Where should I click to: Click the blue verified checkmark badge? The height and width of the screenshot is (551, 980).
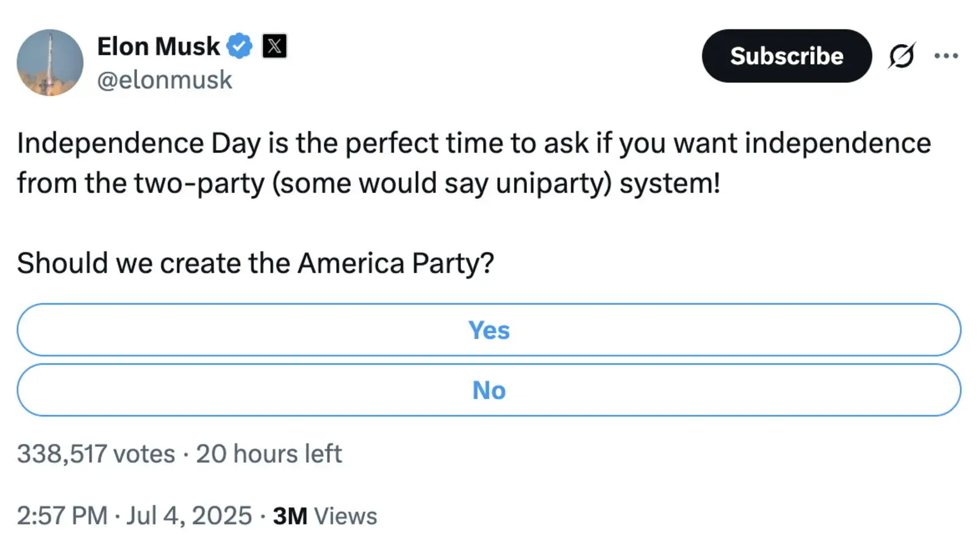(x=239, y=46)
